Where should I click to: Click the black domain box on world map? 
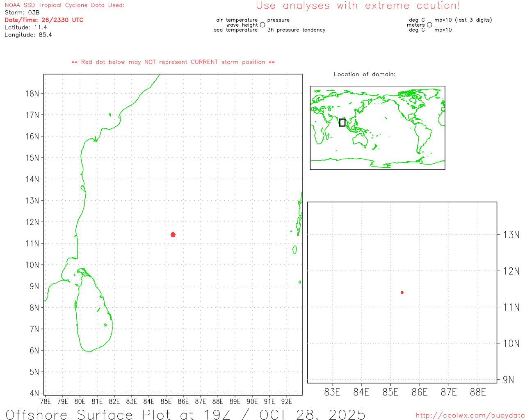[342, 122]
